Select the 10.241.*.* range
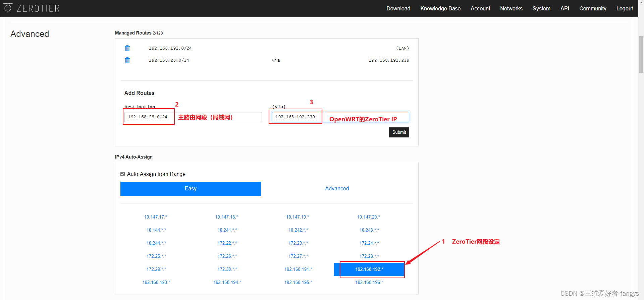 [227, 230]
